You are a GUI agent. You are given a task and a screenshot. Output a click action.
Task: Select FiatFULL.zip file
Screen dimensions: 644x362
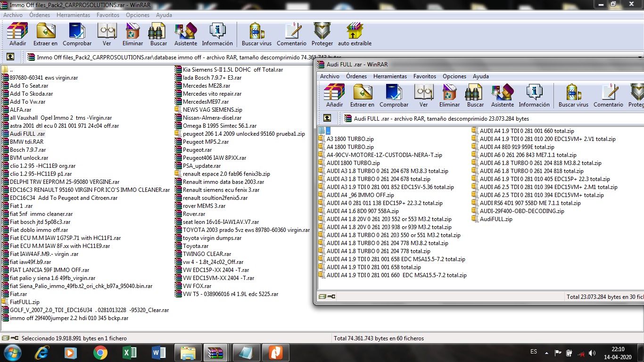click(21, 302)
